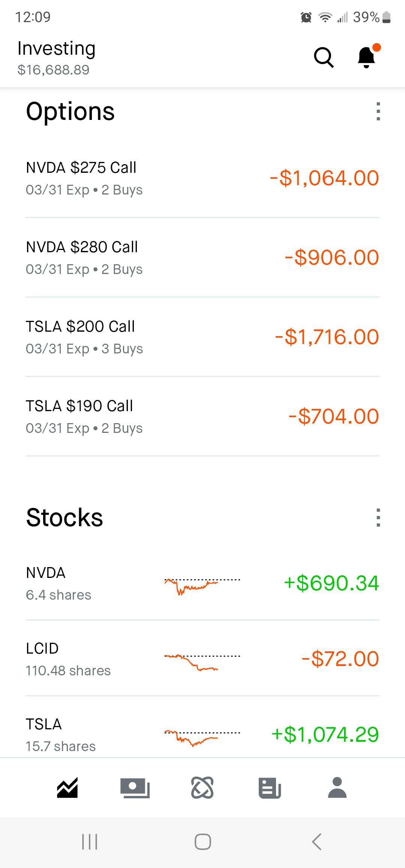Toggle the LCID -$72.00 value display
This screenshot has width=405, height=868.
[340, 659]
